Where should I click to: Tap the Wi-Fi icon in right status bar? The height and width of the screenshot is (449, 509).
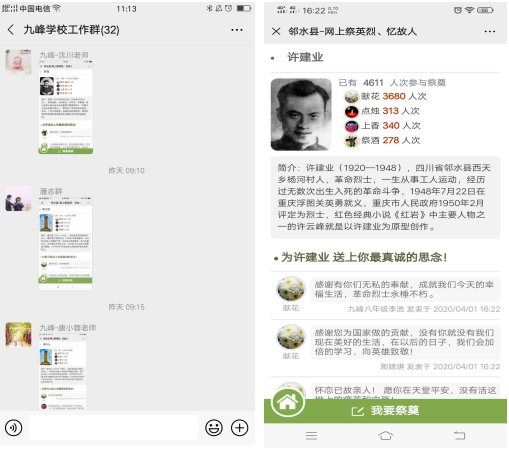tap(469, 10)
